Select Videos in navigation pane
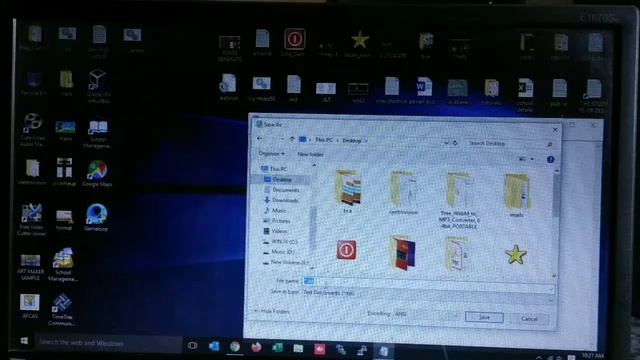Viewport: 640px width, 360px height. [276, 231]
